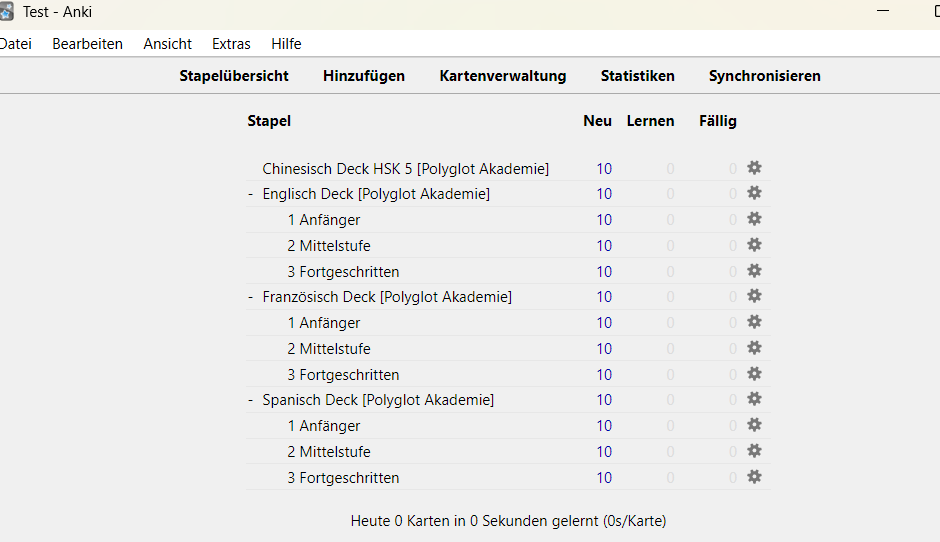The width and height of the screenshot is (940, 542).
Task: Open options gear for Chinesisch Deck HSK 5
Action: pos(754,168)
